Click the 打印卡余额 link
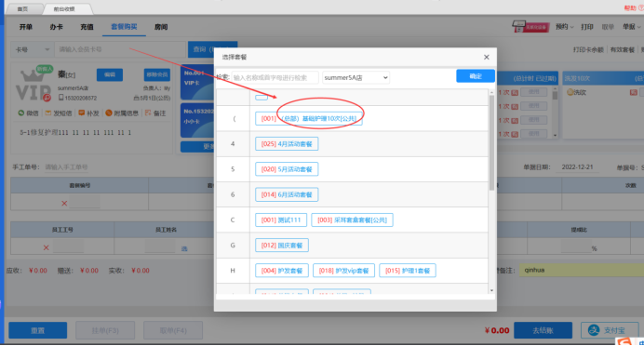 coord(588,49)
